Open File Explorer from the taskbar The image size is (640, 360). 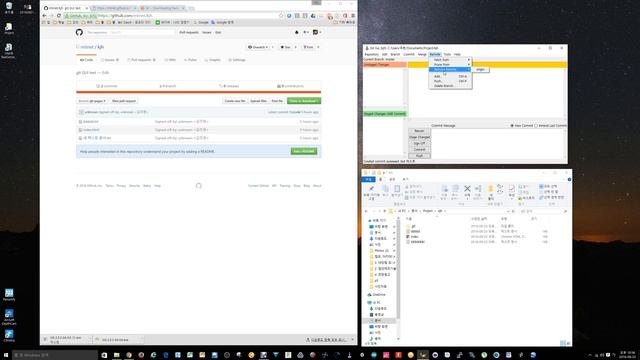point(116,355)
